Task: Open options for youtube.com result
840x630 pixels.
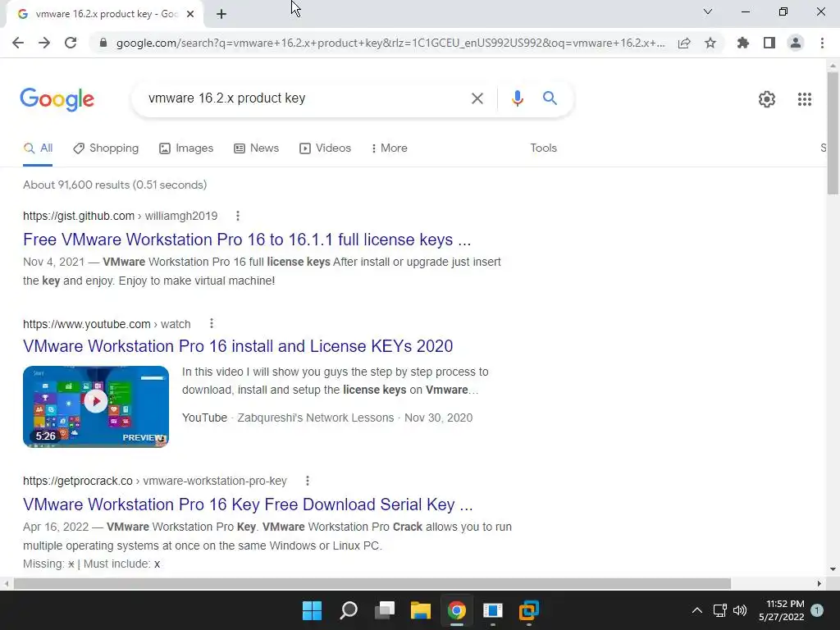Action: (x=212, y=323)
